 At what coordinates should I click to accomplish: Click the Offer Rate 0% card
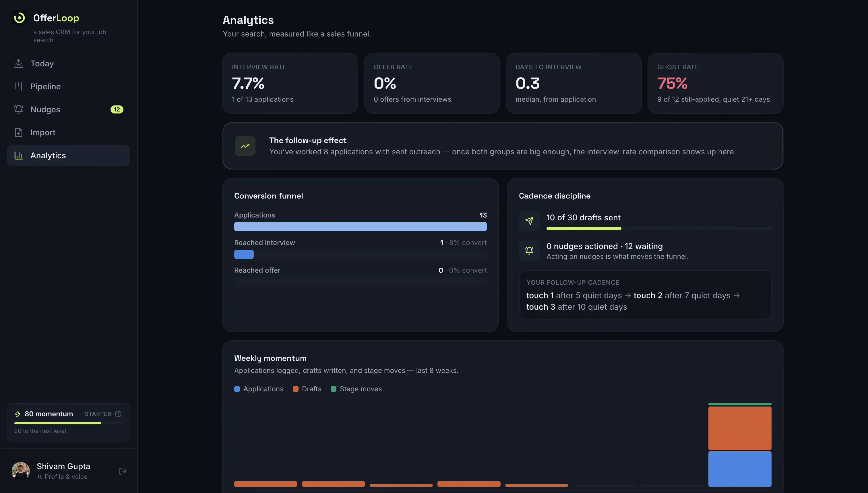tap(432, 83)
